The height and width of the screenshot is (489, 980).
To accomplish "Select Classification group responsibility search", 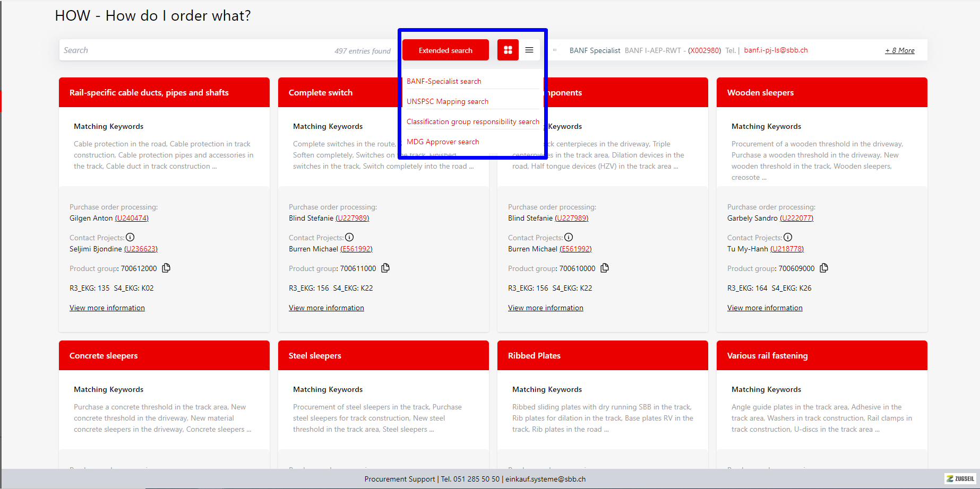I will pos(472,121).
